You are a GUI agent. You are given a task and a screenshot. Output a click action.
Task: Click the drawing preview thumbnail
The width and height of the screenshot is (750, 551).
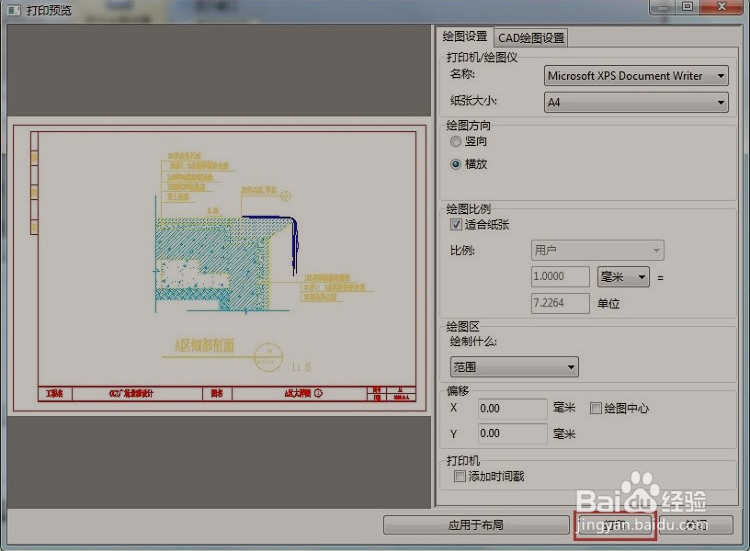[x=220, y=268]
